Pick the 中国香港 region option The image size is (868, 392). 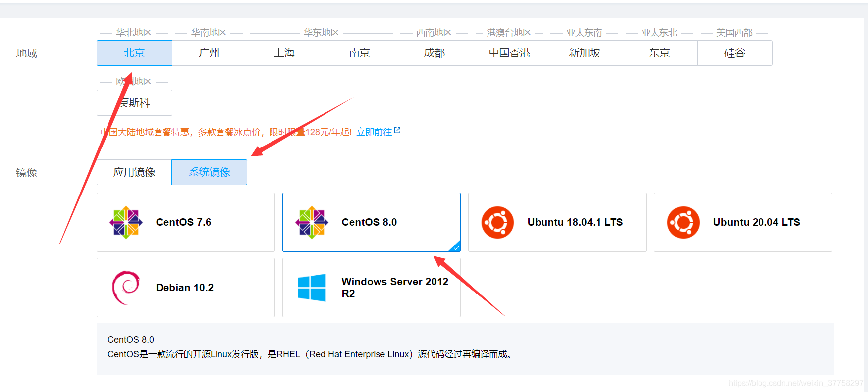pyautogui.click(x=509, y=53)
